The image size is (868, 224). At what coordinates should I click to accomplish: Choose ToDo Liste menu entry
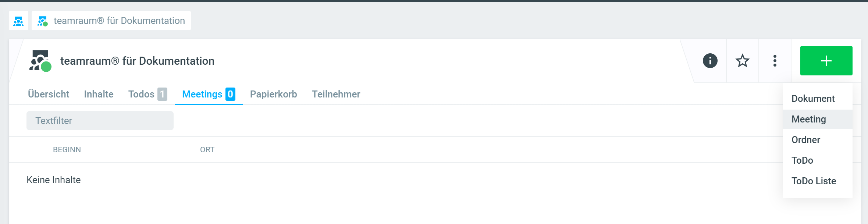pyautogui.click(x=814, y=181)
